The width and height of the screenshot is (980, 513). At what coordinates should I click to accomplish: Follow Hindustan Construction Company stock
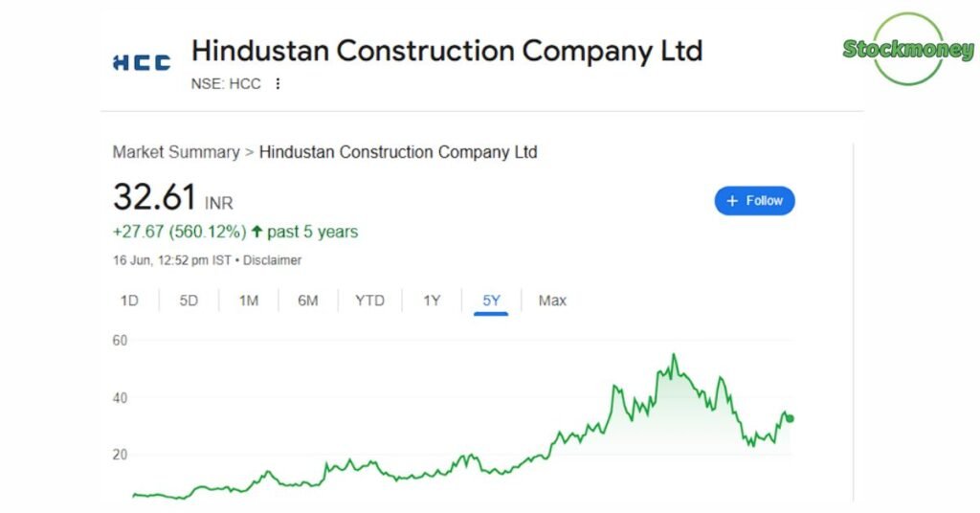[754, 201]
